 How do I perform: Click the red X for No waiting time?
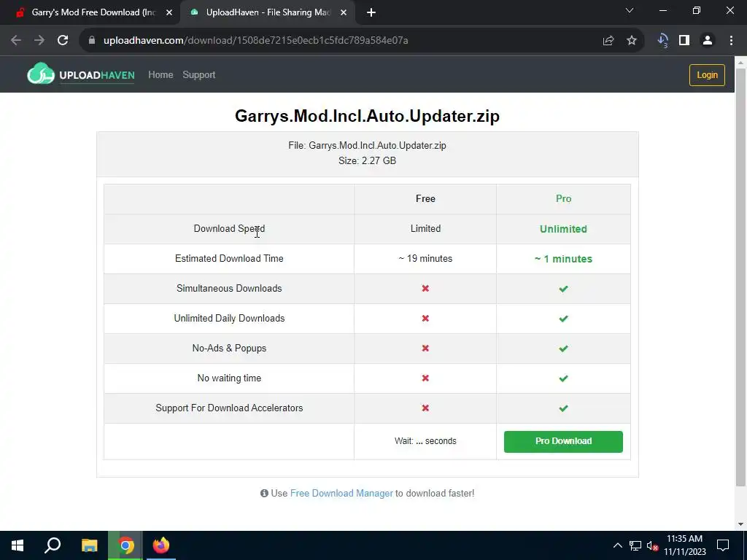[x=425, y=378]
